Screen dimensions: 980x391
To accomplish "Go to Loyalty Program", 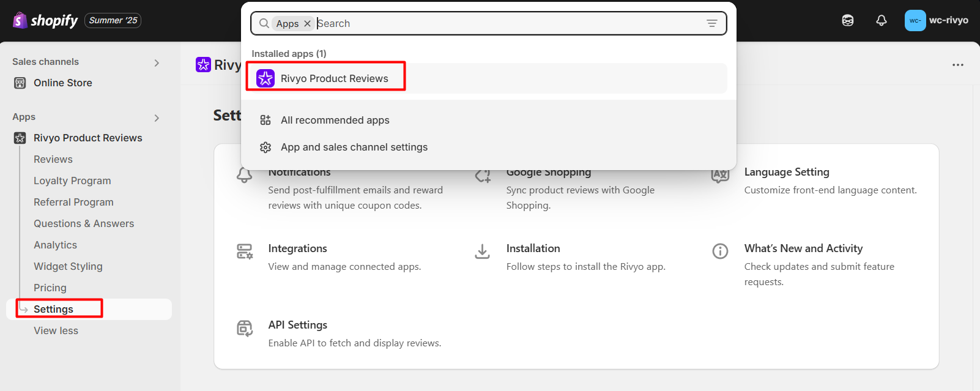I will [72, 181].
